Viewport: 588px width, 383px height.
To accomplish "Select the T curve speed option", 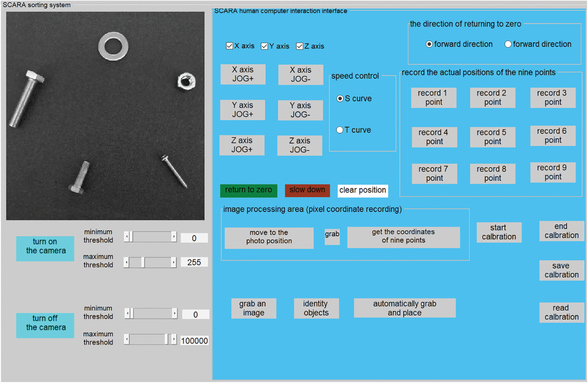I will point(340,130).
